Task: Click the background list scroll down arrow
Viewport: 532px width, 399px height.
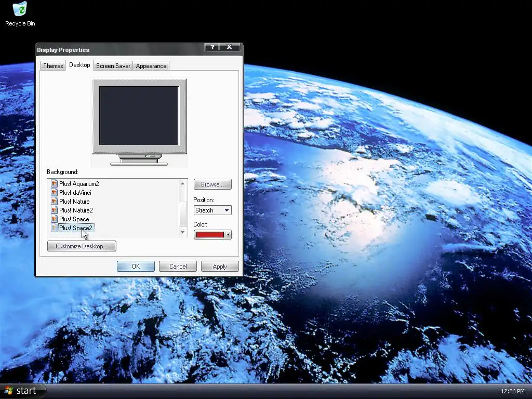Action: pyautogui.click(x=182, y=232)
